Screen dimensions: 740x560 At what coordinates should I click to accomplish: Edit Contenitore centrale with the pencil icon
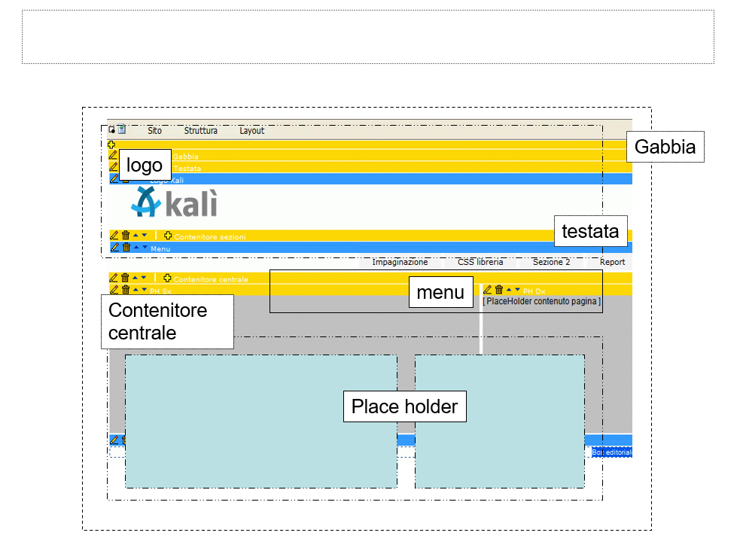113,278
